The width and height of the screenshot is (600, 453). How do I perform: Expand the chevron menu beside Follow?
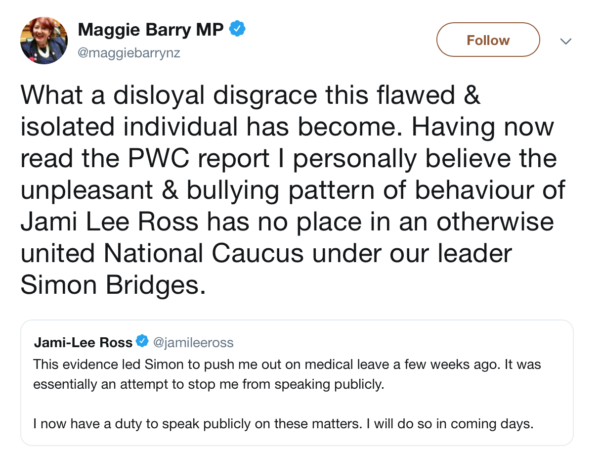(x=566, y=41)
